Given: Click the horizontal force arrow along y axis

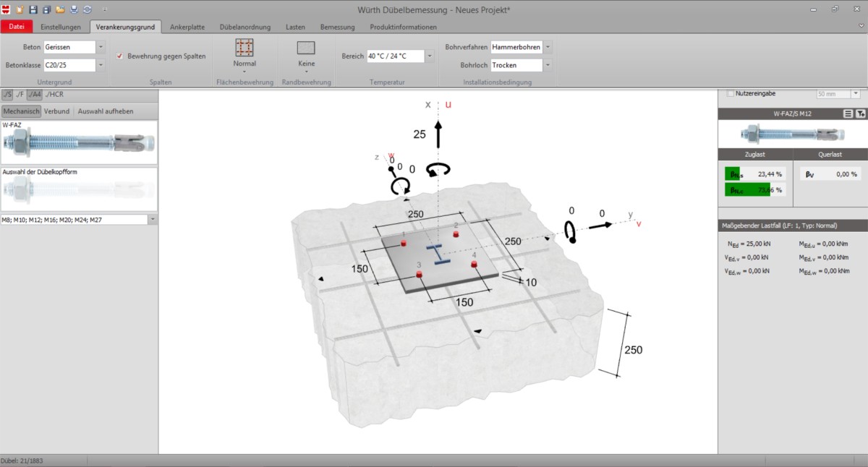Looking at the screenshot, I should coord(601,226).
